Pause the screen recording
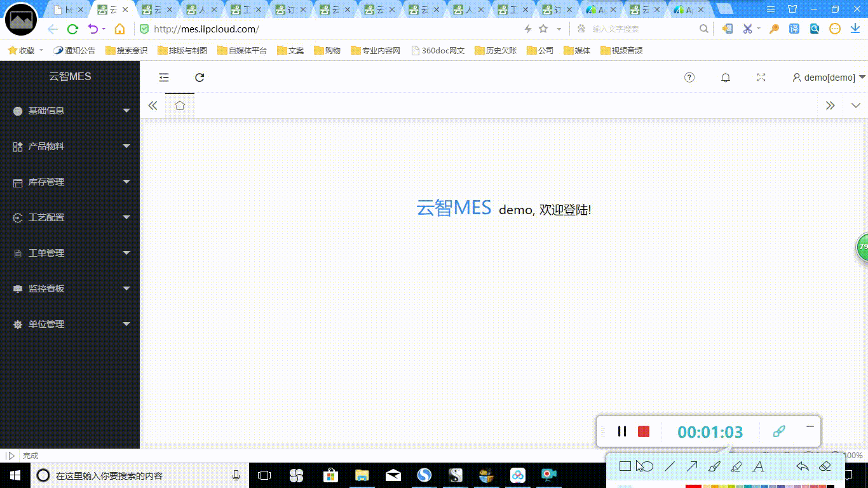The width and height of the screenshot is (868, 488). (622, 431)
